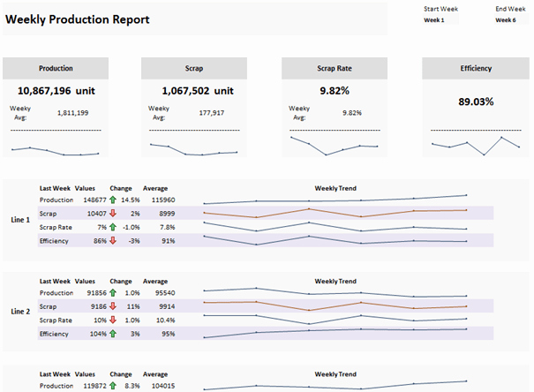Click the green up arrow for Line 2 Production
Screen dimensions: 534x392
[x=113, y=293]
